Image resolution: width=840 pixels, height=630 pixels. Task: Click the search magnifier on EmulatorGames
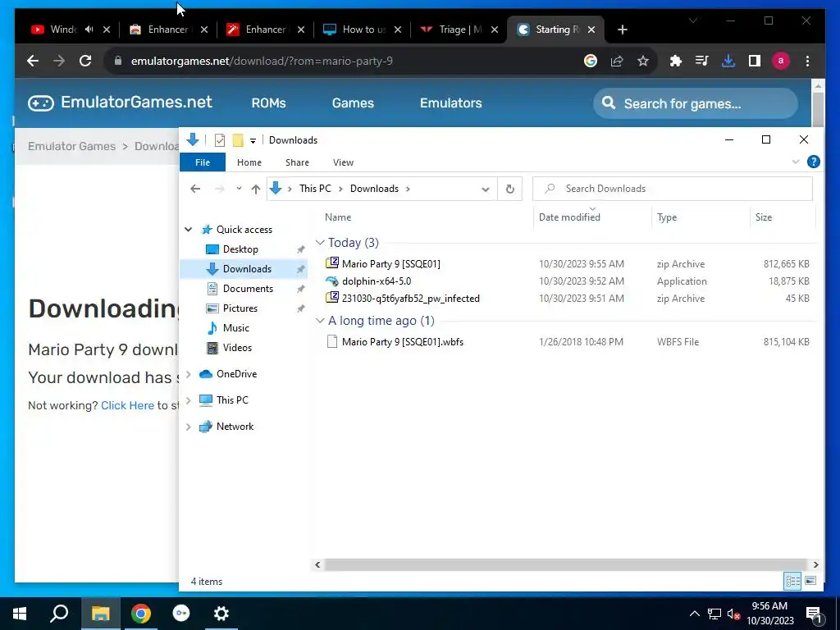tap(609, 103)
